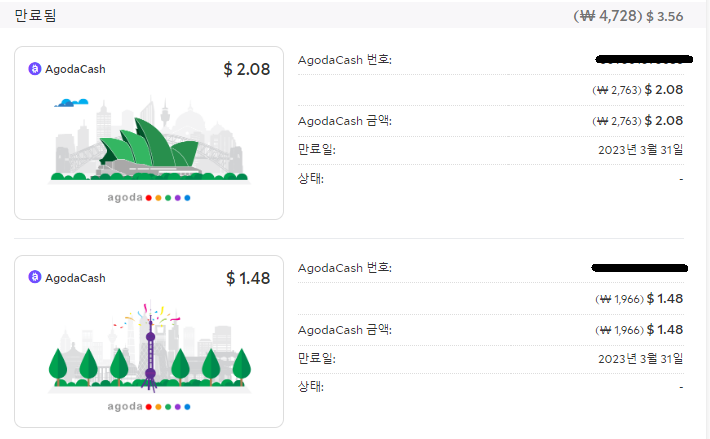710x439 pixels.
Task: Select the $ 1.48 amount on the card
Action: pos(248,278)
